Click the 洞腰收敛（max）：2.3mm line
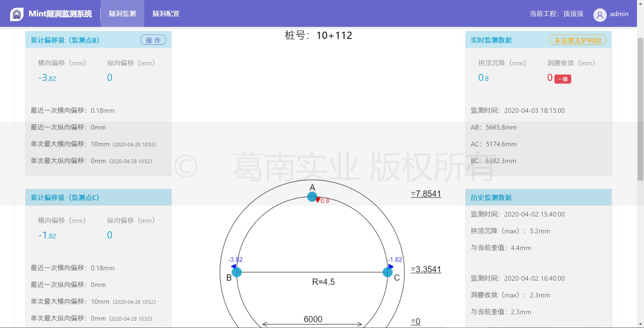The width and height of the screenshot is (644, 328). point(511,295)
